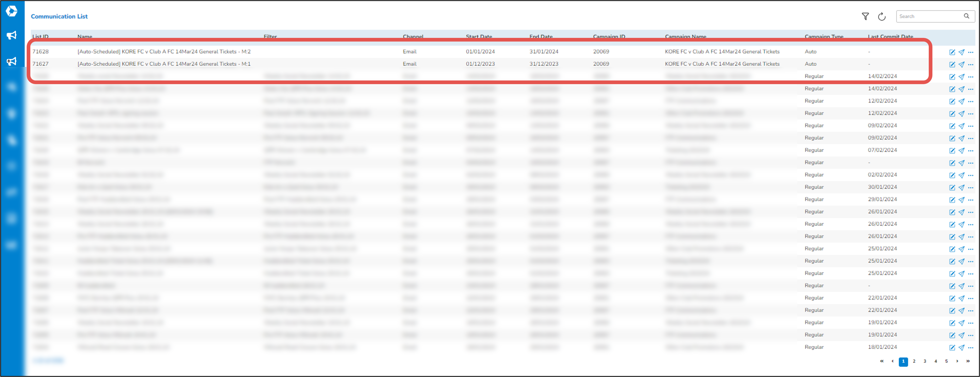Viewport: 980px width, 377px height.
Task: Edit list 71627 with the pencil icon
Action: [x=952, y=64]
